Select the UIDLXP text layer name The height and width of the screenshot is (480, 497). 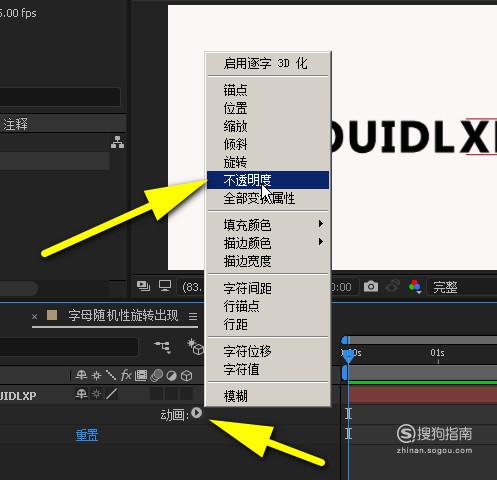pyautogui.click(x=18, y=396)
